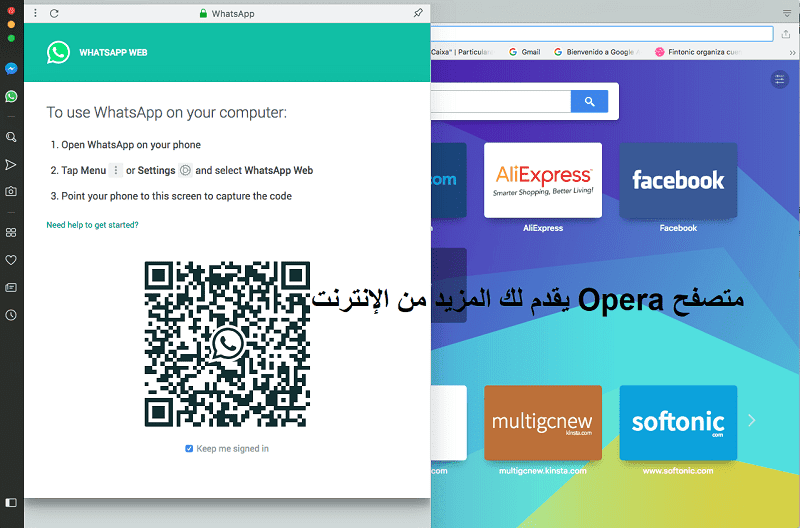
Task: Open the Caixa Particulares bookmark
Action: tap(462, 52)
